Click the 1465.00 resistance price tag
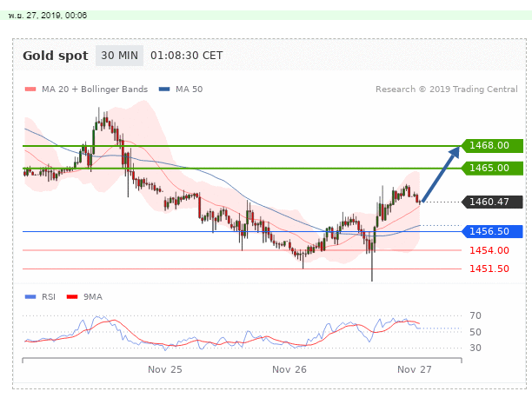The image size is (532, 398). (492, 168)
